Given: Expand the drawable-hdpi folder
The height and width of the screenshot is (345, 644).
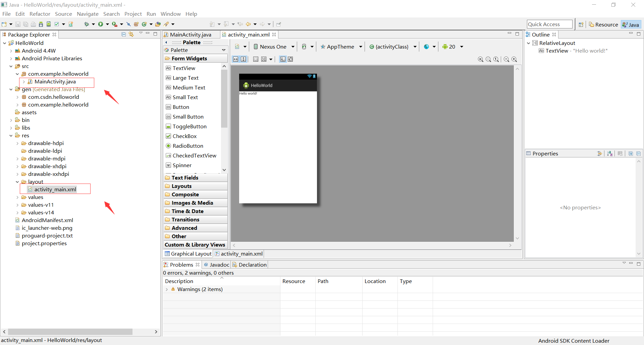Looking at the screenshot, I should coord(17,143).
